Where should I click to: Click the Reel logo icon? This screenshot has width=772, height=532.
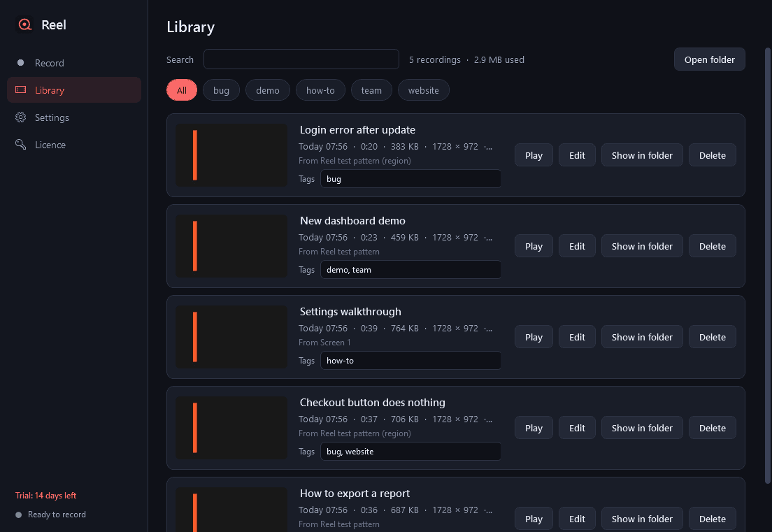[x=24, y=24]
